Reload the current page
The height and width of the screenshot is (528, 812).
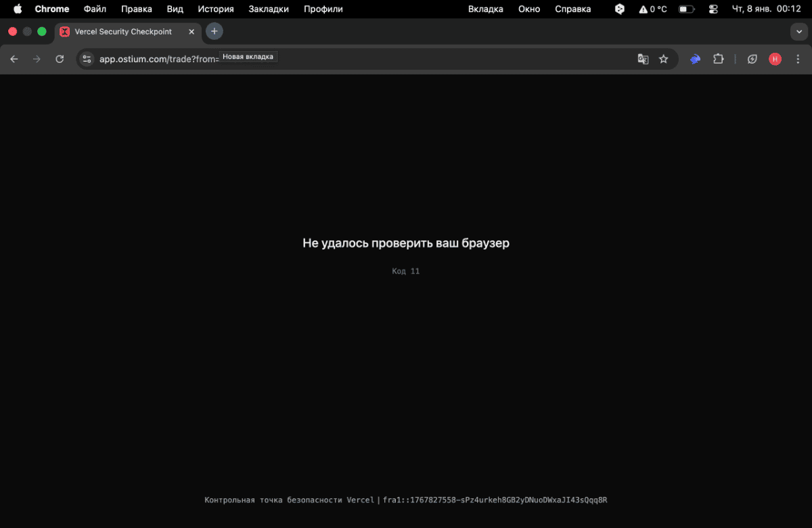point(60,59)
